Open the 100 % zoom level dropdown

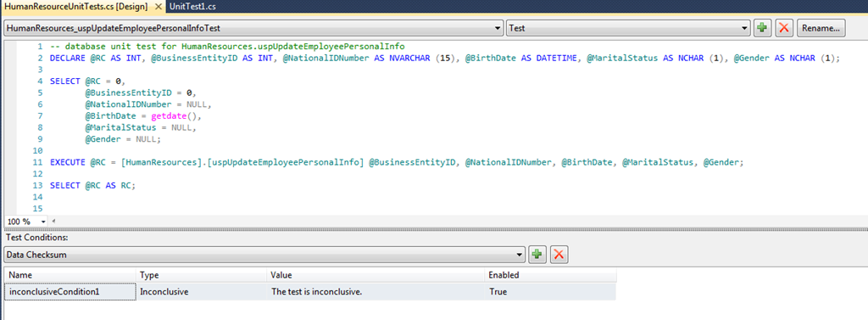click(x=43, y=222)
